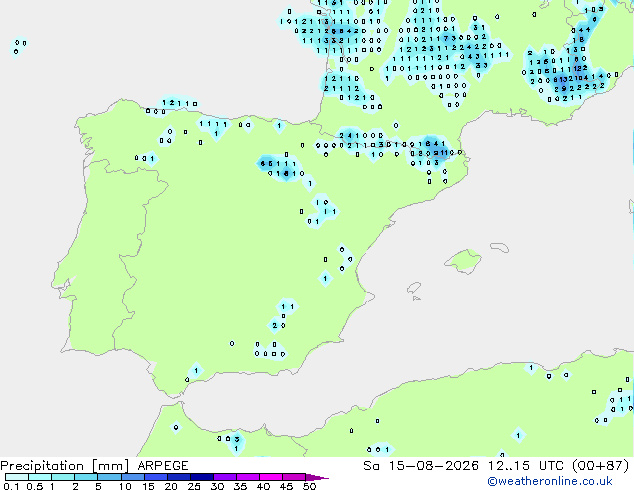This screenshot has width=634, height=490.
Task: Pick the lightest 0.1–0.5 mm legend swatch
Action: [17, 477]
